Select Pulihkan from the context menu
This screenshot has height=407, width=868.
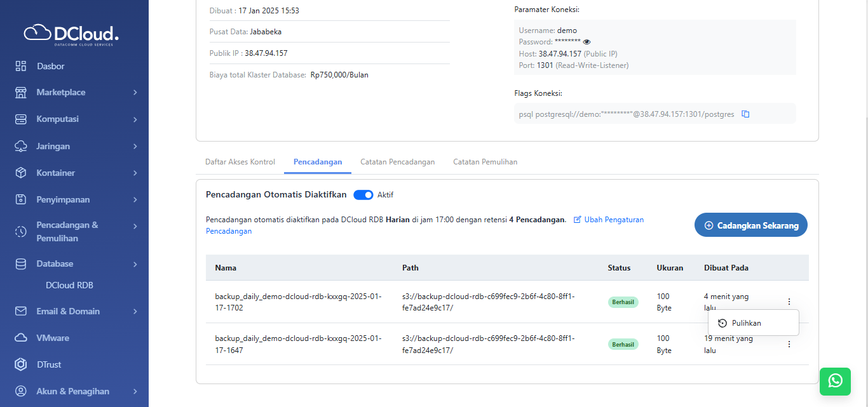click(x=746, y=323)
